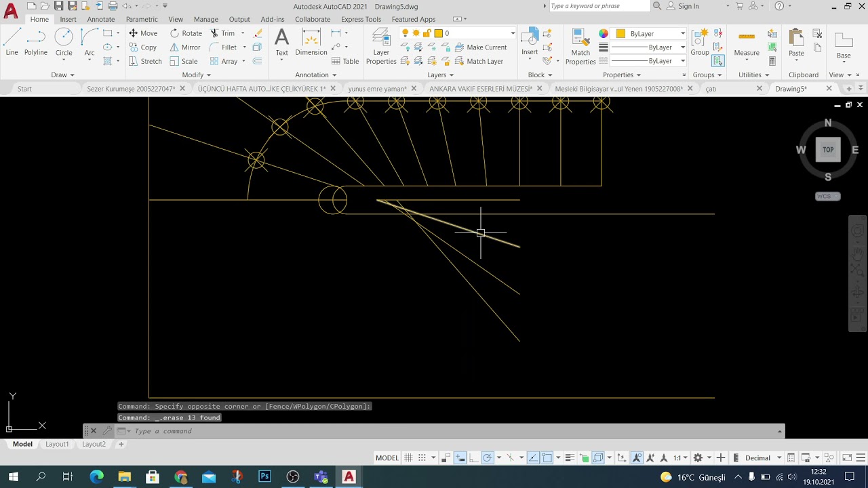This screenshot has width=868, height=488.
Task: Expand the Draw panel
Action: 62,75
